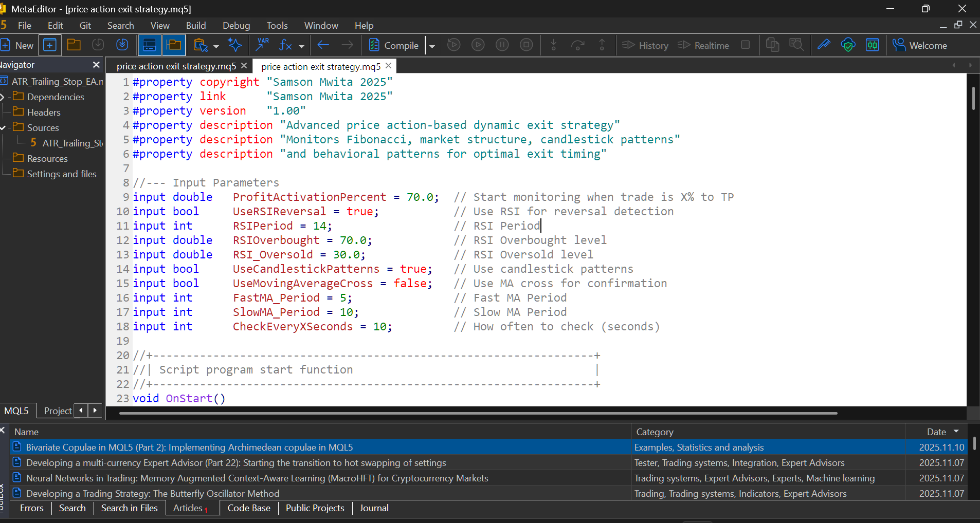Click the VAR insert variable icon
980x523 pixels.
click(x=262, y=45)
